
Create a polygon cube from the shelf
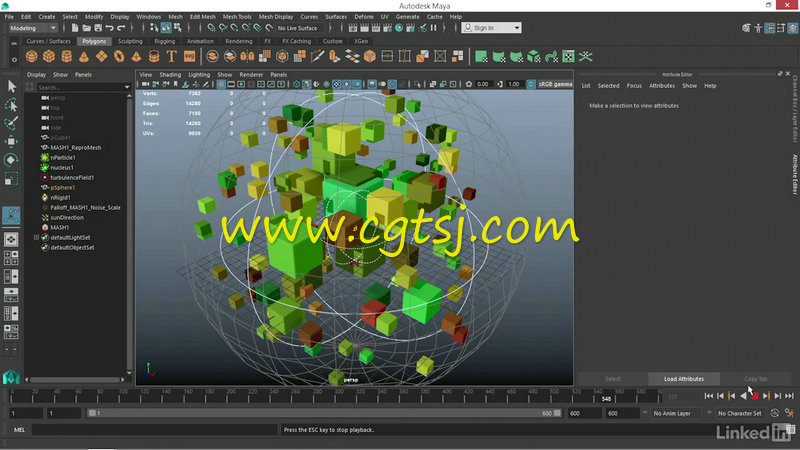point(49,56)
